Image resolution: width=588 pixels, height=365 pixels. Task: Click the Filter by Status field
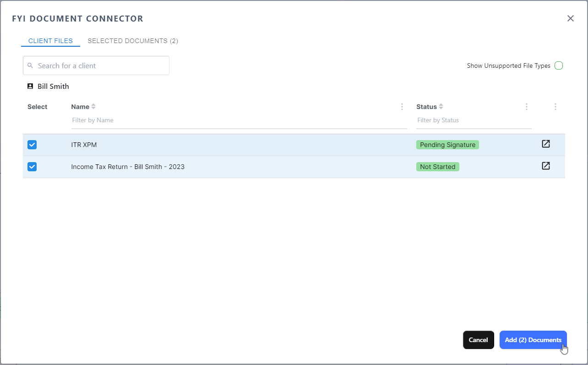pyautogui.click(x=473, y=120)
